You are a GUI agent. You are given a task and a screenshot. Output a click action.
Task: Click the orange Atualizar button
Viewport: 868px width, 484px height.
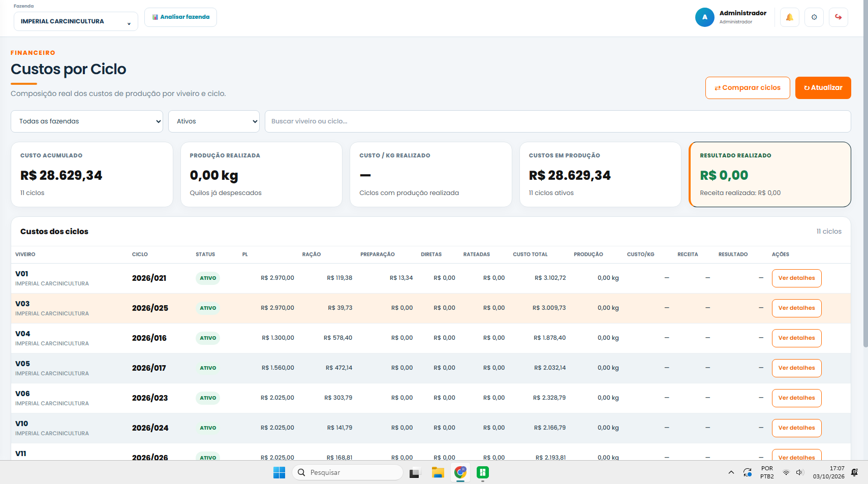(x=823, y=88)
